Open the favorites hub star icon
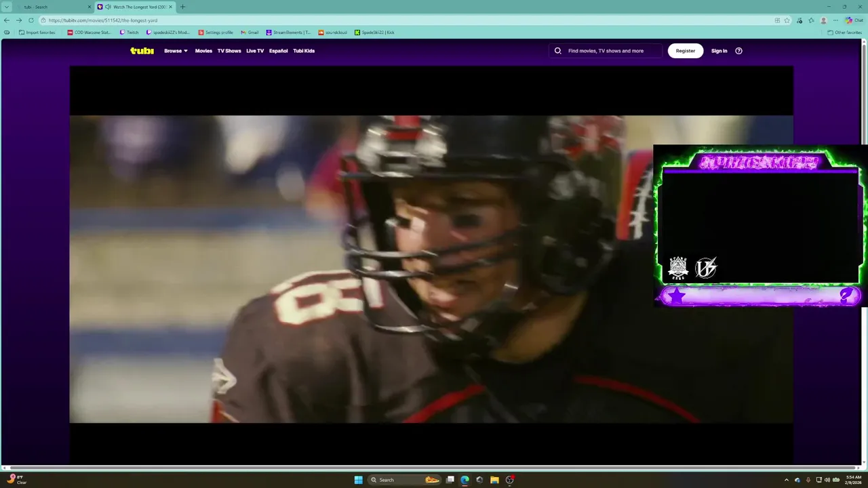The width and height of the screenshot is (868, 488). point(812,20)
